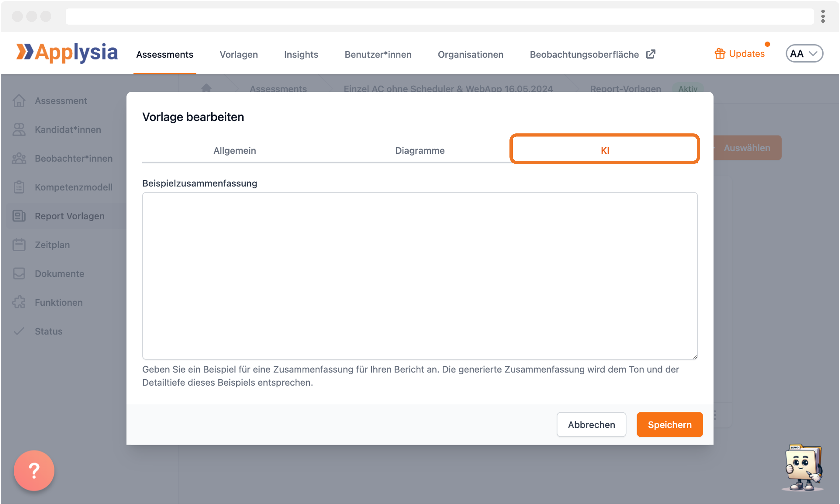Click Einzel AC ohne Scheduler breadcrumb
840x504 pixels.
(448, 88)
